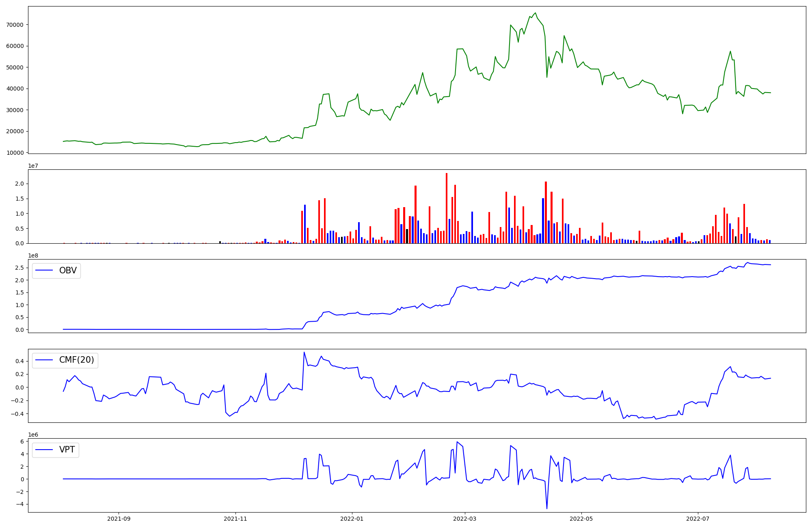Click the blue line sample in VPT legend
The height and width of the screenshot is (528, 812).
point(44,450)
